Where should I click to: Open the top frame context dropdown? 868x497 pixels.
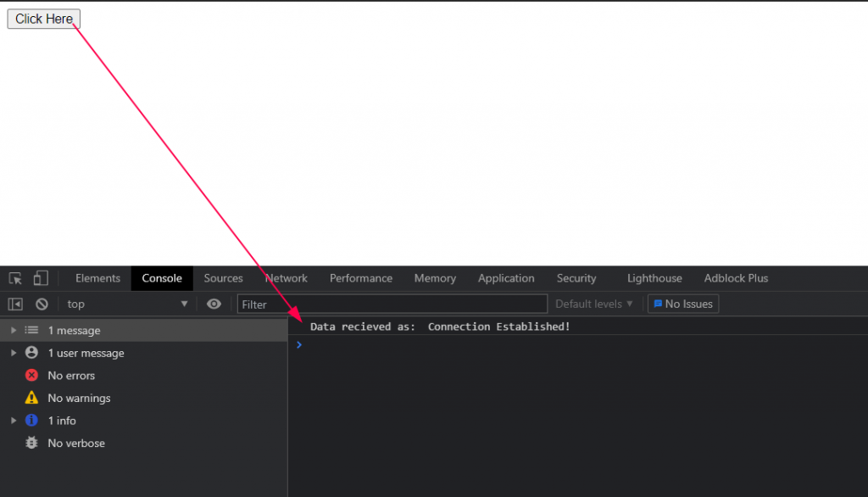(125, 304)
